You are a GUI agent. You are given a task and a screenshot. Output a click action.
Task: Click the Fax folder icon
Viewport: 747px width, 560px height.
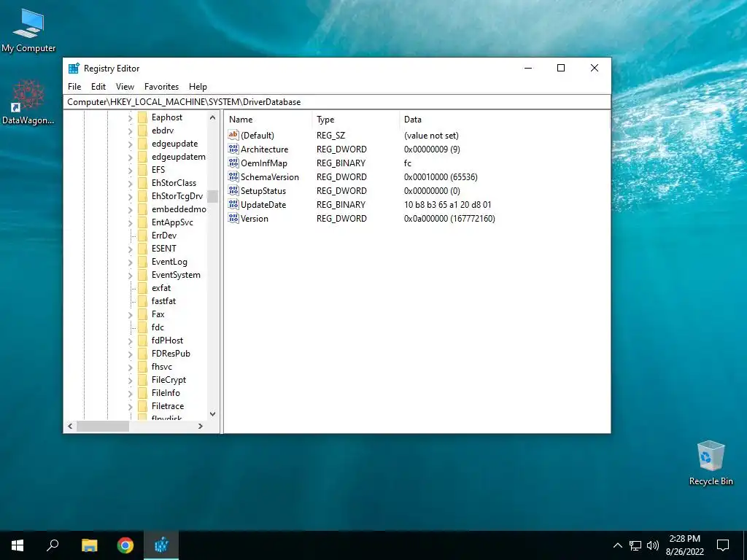click(142, 314)
